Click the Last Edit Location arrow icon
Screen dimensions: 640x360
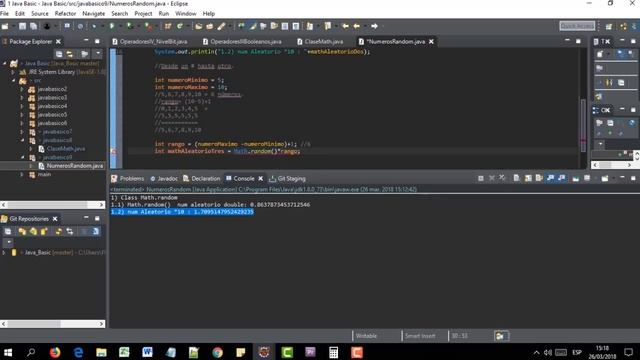coord(345,26)
